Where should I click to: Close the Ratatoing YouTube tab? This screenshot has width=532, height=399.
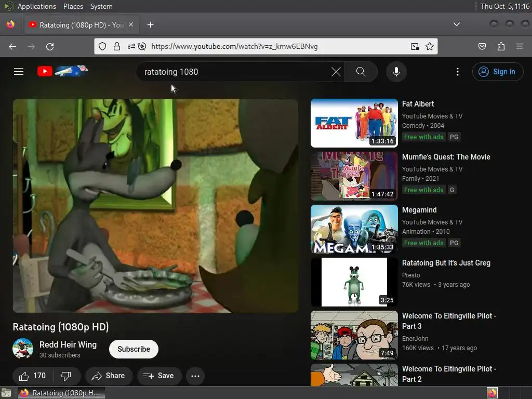tap(131, 25)
